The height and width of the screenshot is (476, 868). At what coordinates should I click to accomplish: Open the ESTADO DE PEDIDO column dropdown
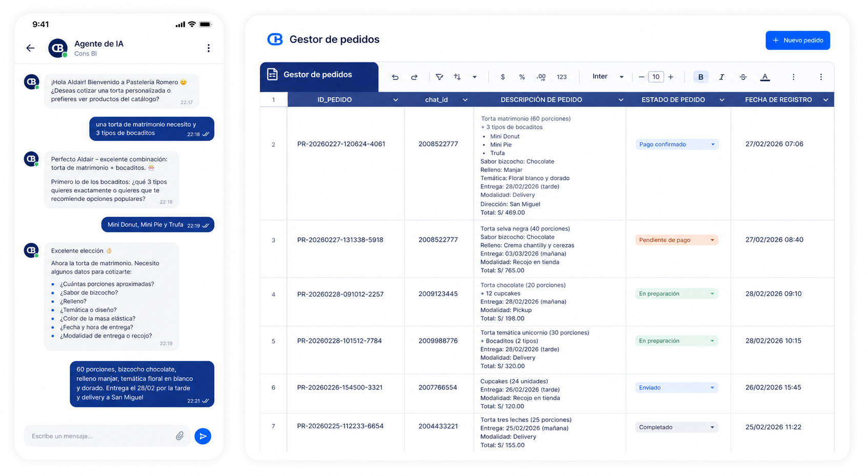pos(722,100)
